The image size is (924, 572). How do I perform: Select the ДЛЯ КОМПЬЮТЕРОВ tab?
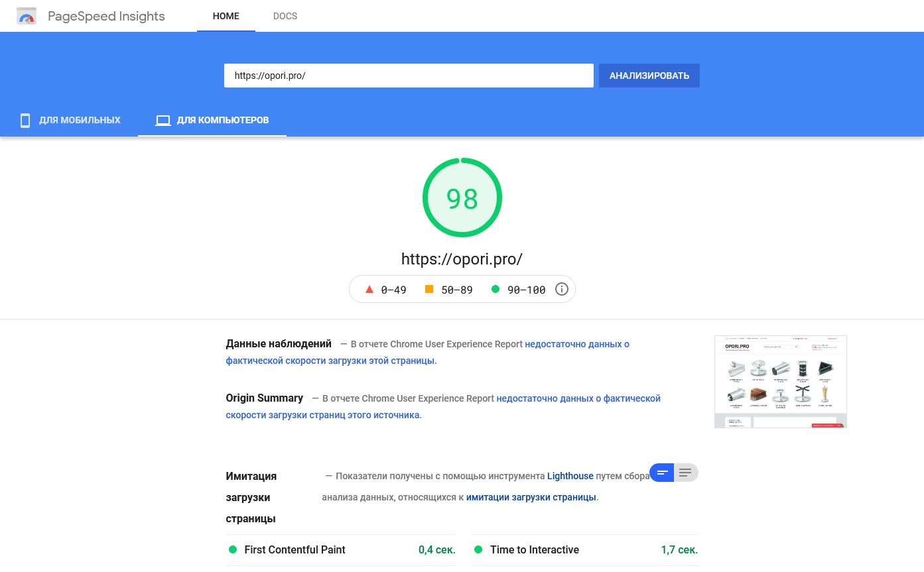point(212,120)
